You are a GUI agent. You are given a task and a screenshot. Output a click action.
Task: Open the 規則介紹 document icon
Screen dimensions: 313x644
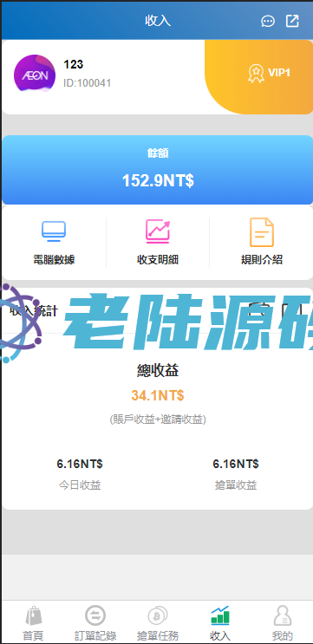(x=262, y=232)
